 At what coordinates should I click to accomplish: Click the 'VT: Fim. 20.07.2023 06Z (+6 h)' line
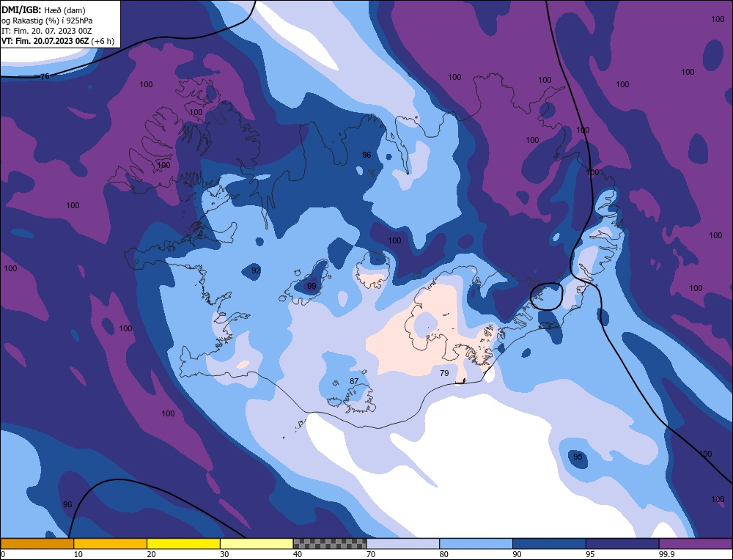(x=57, y=41)
